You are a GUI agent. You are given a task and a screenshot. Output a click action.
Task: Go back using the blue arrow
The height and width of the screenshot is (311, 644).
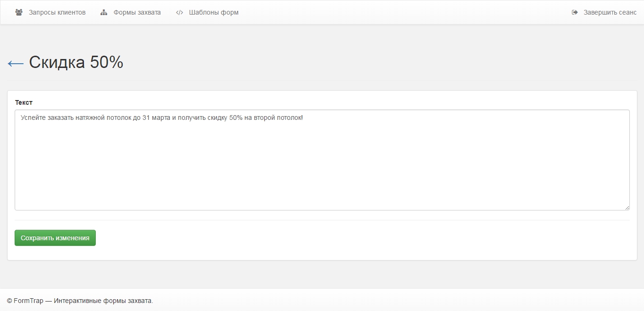click(x=16, y=63)
